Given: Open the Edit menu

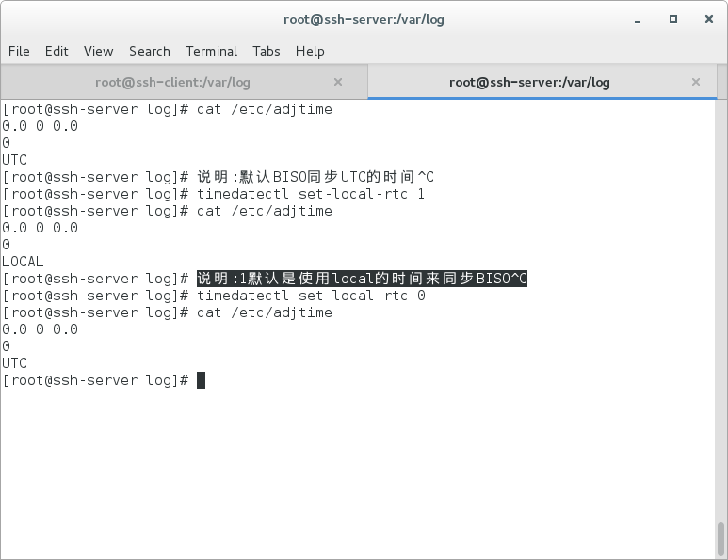Looking at the screenshot, I should (x=57, y=51).
